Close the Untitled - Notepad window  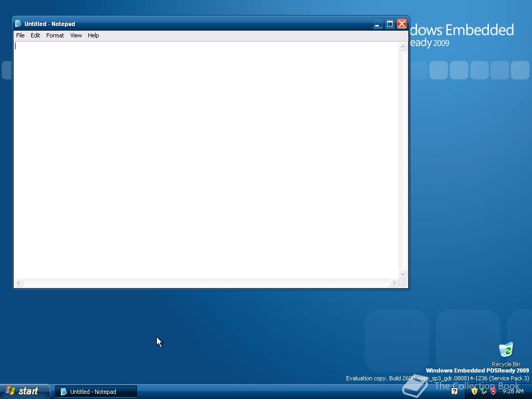point(402,24)
